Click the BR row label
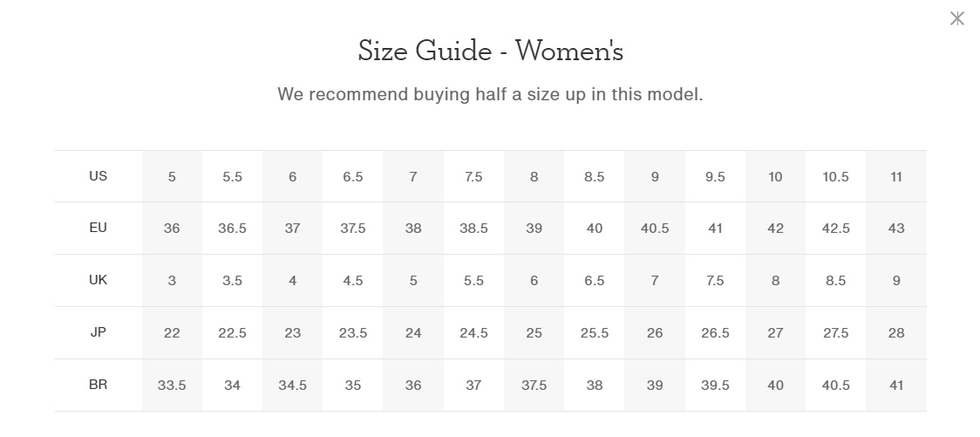 [x=99, y=385]
